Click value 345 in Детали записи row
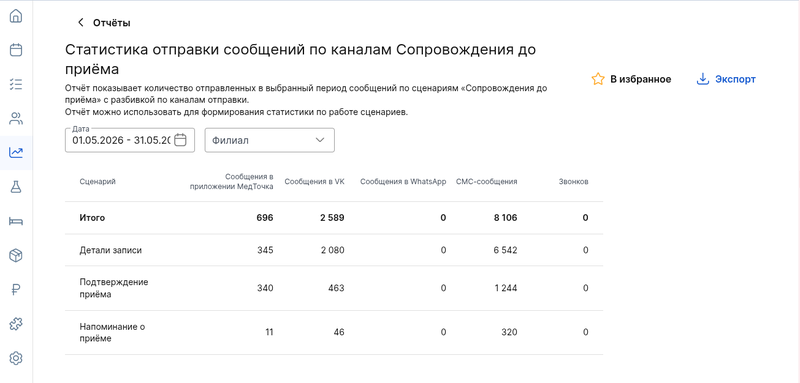This screenshot has height=383, width=800. tap(265, 250)
